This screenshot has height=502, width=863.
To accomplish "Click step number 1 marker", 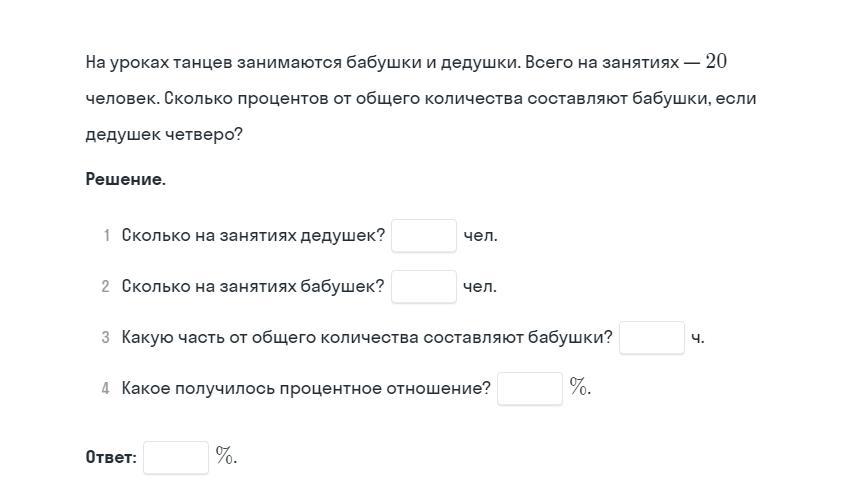I will coord(106,236).
